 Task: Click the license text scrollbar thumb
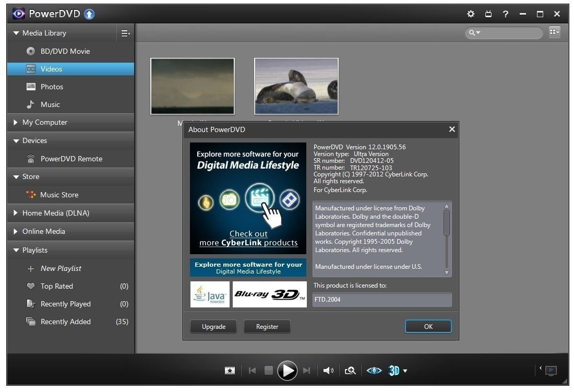click(447, 222)
